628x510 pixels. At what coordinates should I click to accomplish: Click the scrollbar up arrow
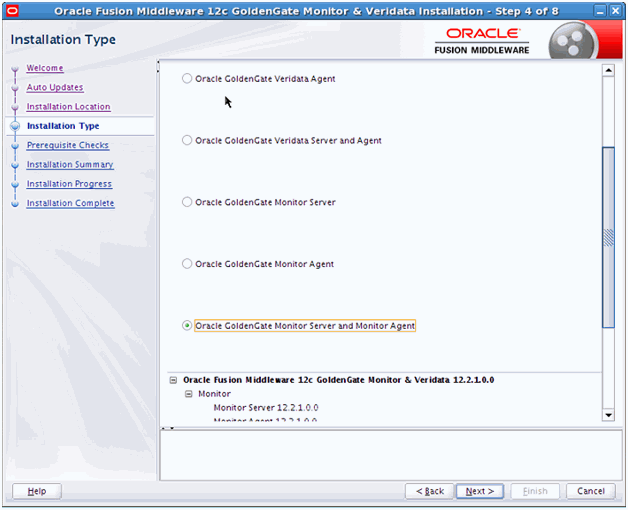click(608, 70)
